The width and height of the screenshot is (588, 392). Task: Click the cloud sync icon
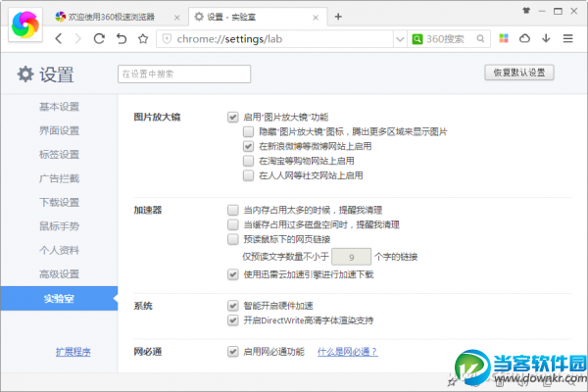[x=524, y=38]
